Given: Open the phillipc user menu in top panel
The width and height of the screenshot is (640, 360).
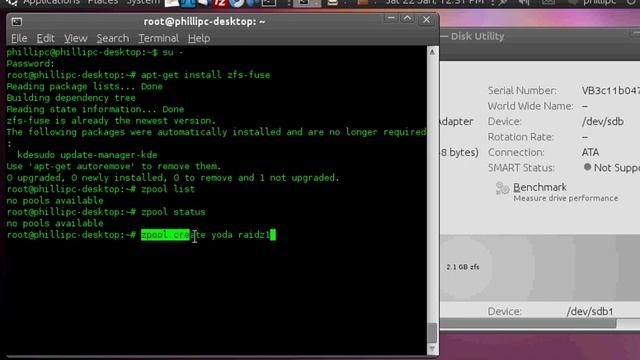Looking at the screenshot, I should tap(599, 2).
